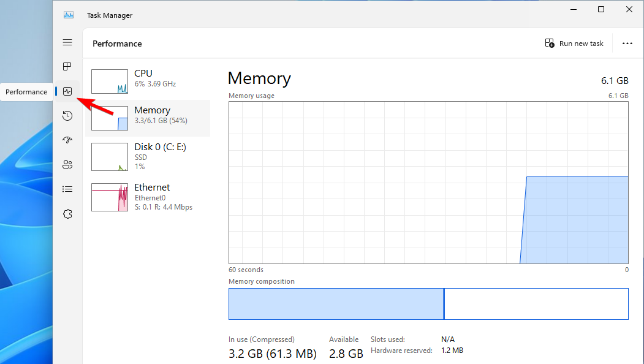Click the Memory usage graph area
The image size is (644, 364).
(428, 183)
